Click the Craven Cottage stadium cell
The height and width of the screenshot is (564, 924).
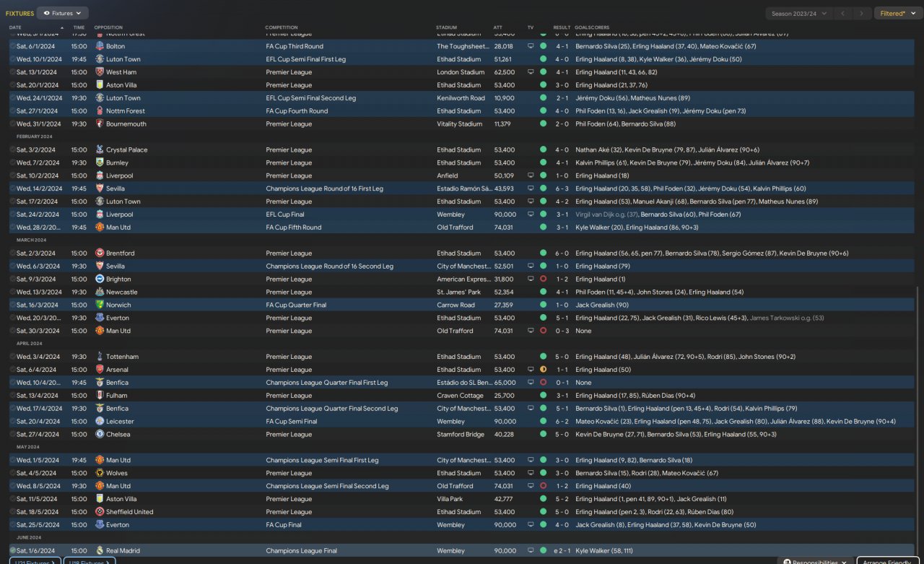coord(458,396)
